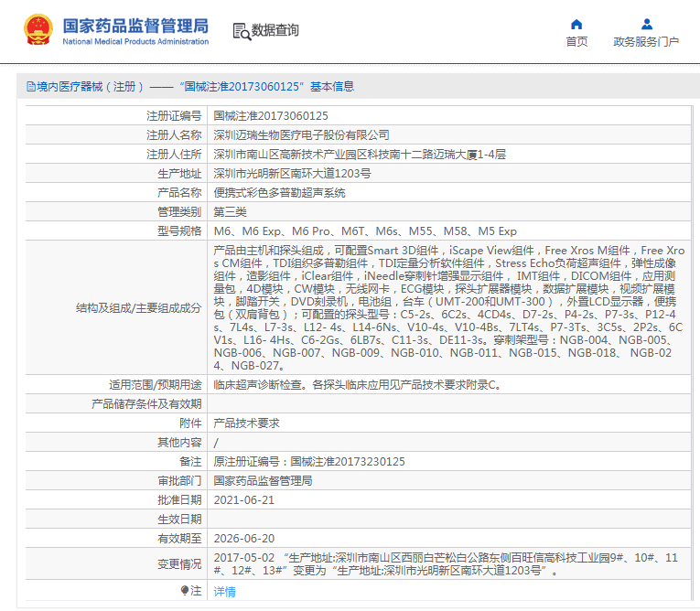Click the 注册证编号 row label
The image size is (700, 611).
(174, 116)
